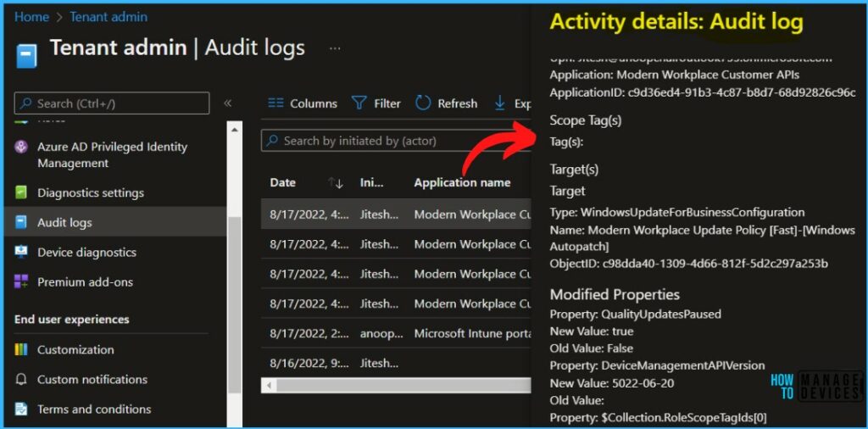
Task: Click the Columns toolbar icon
Action: tap(275, 103)
